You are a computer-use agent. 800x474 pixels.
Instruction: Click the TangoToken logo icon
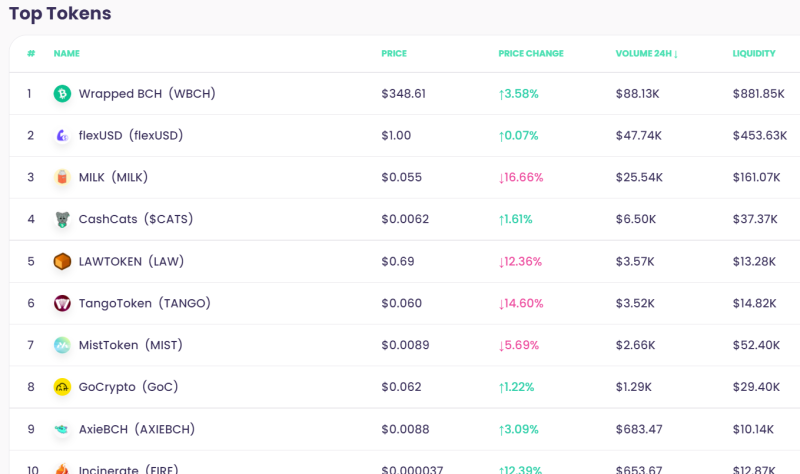point(62,303)
